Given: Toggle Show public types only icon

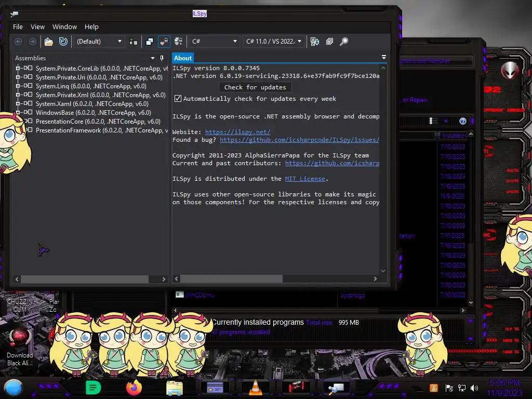Looking at the screenshot, I should 149,42.
